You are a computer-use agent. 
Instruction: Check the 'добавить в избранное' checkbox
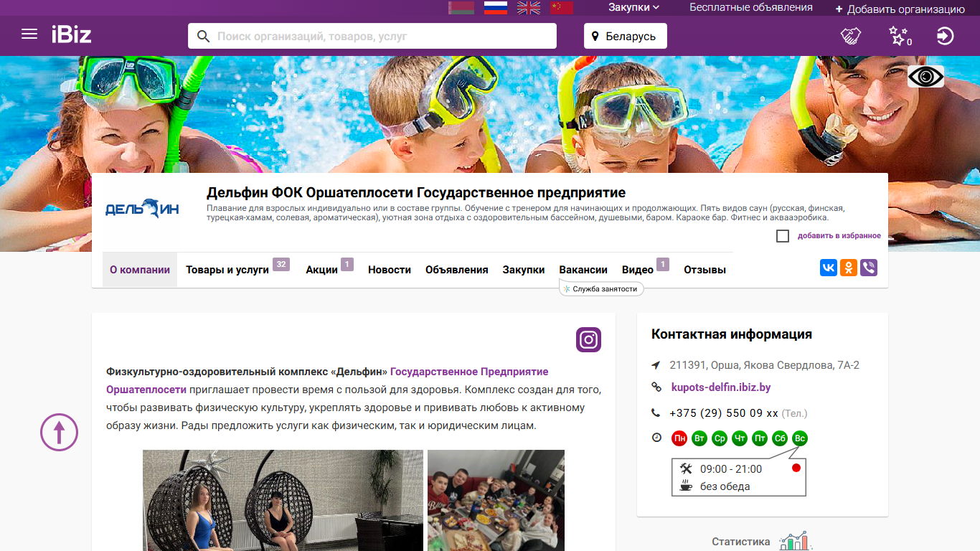(783, 236)
